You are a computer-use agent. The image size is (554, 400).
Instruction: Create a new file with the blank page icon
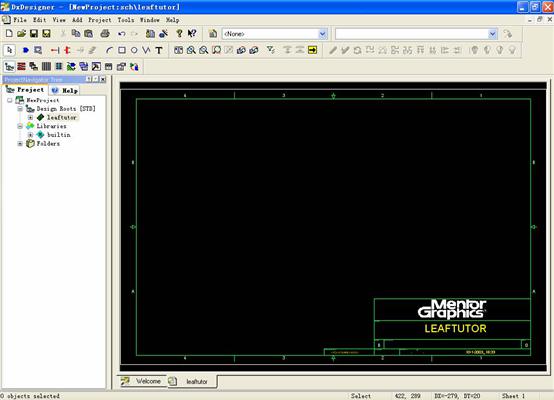pyautogui.click(x=9, y=34)
